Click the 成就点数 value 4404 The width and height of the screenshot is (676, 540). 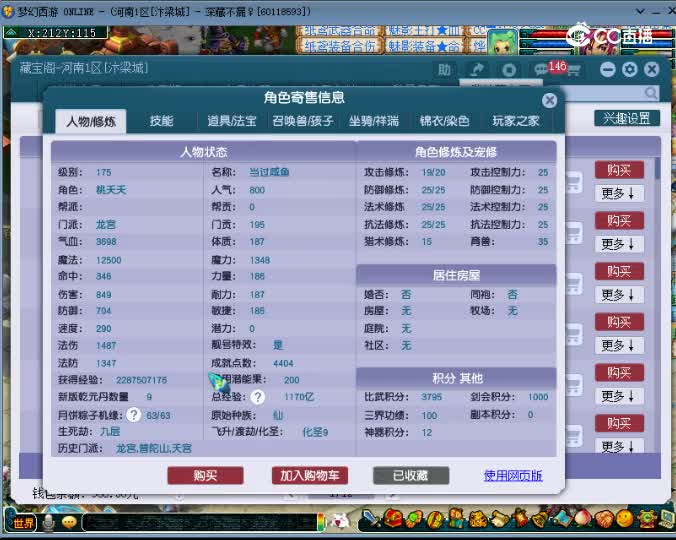[283, 363]
